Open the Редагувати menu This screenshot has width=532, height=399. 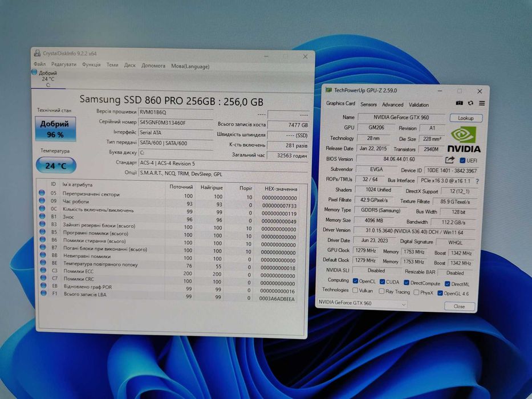tap(64, 64)
